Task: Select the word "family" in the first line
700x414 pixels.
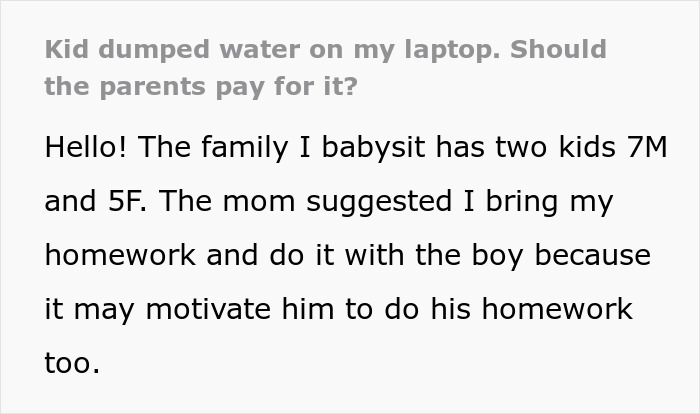Action: (245, 148)
